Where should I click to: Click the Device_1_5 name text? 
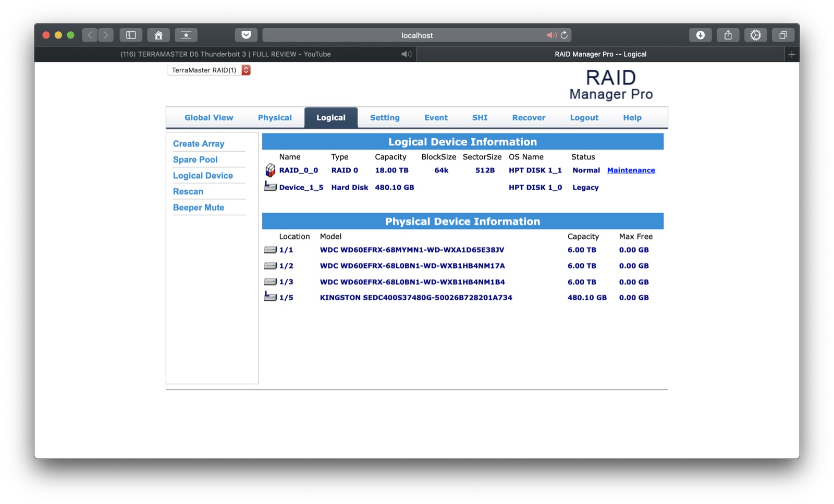(x=301, y=188)
